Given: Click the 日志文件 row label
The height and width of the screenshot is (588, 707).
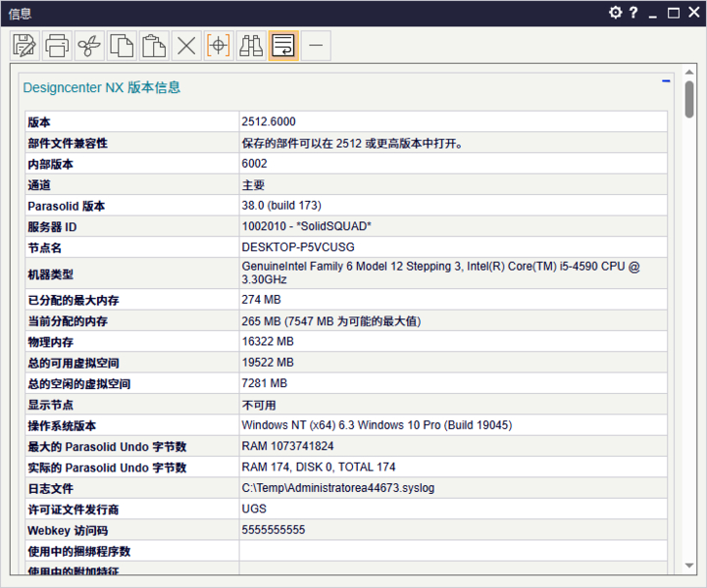Looking at the screenshot, I should [51, 488].
